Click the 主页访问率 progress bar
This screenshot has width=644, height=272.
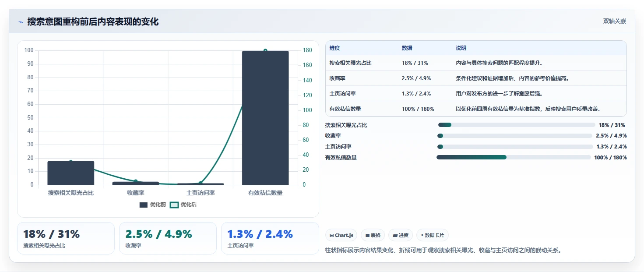tap(515, 147)
